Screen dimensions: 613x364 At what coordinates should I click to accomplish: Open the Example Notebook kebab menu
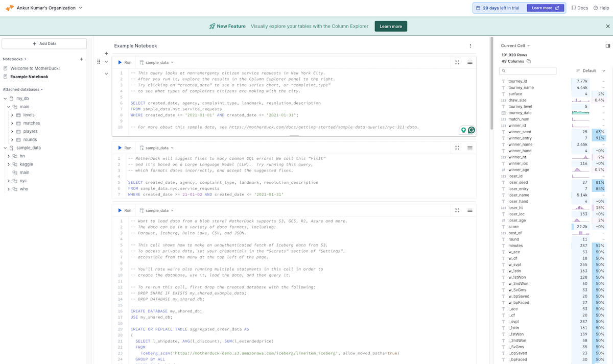[x=470, y=46]
